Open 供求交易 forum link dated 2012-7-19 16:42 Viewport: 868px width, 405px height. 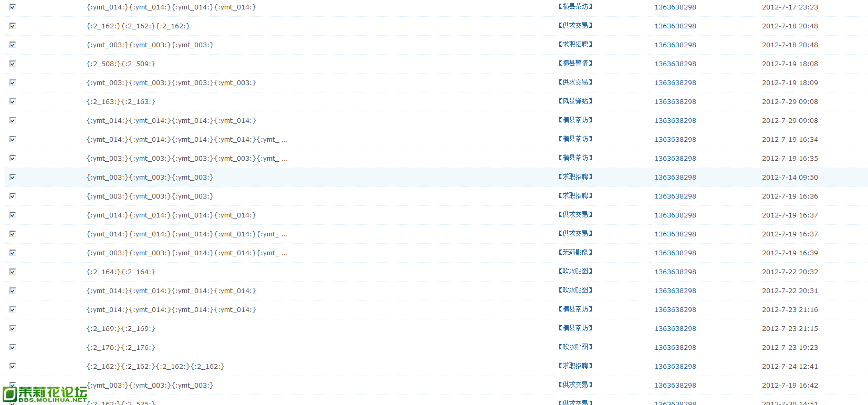[576, 385]
